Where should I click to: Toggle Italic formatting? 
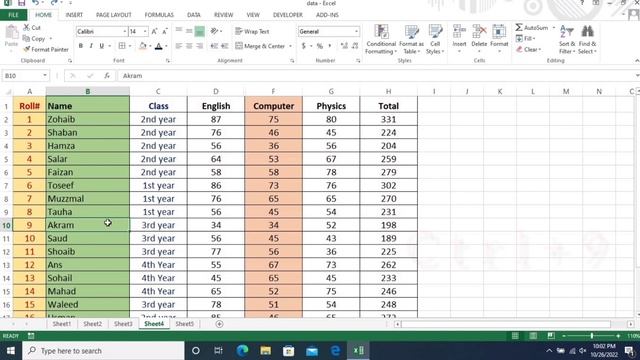pos(91,46)
